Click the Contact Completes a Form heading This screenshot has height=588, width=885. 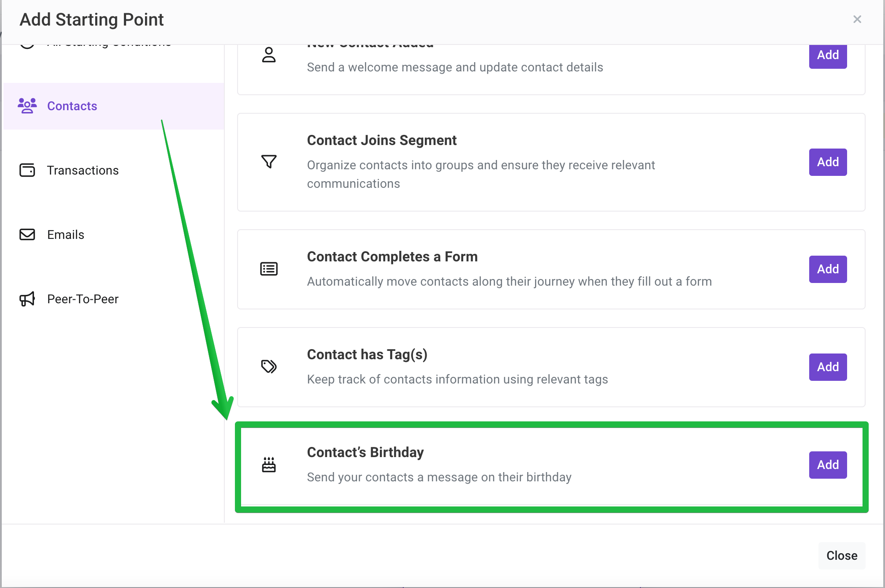point(392,257)
